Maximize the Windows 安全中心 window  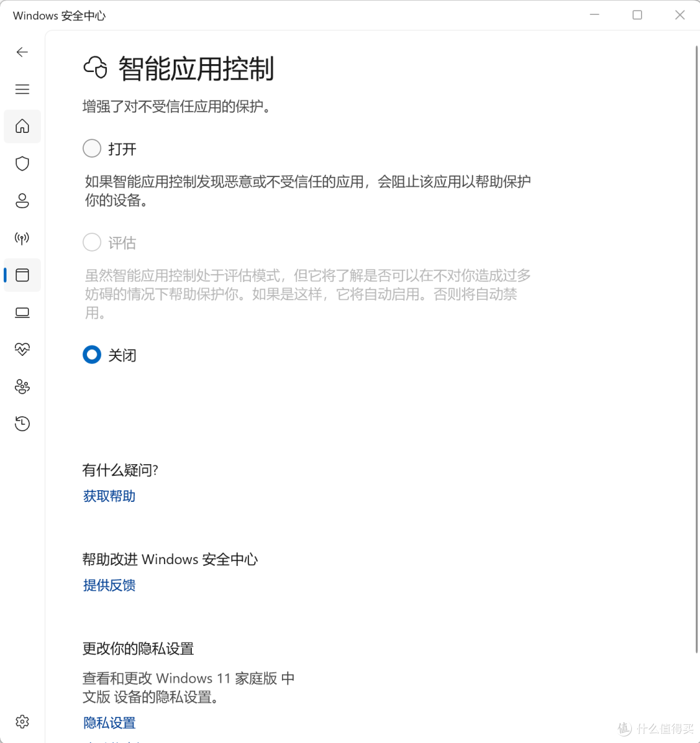pyautogui.click(x=638, y=15)
